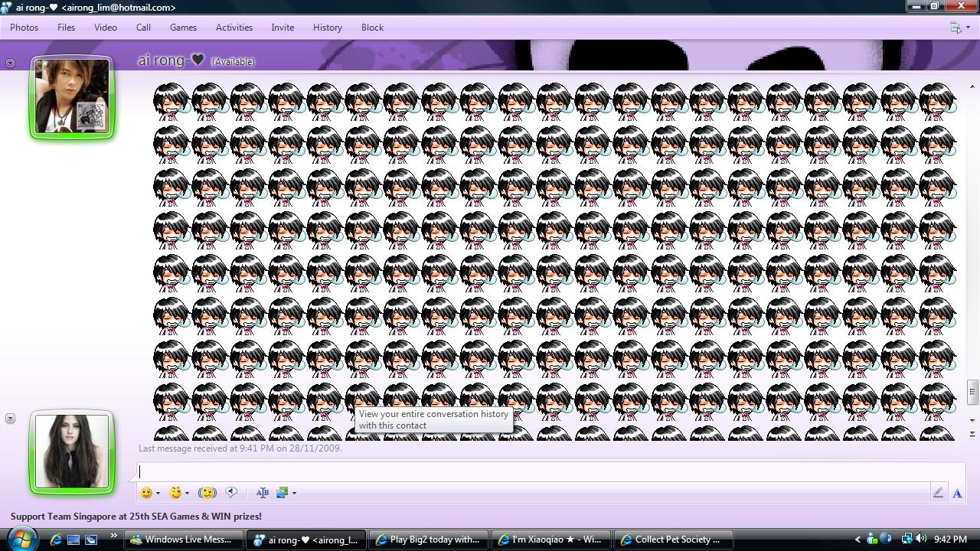Switch to text typing mode icon

pos(957,494)
